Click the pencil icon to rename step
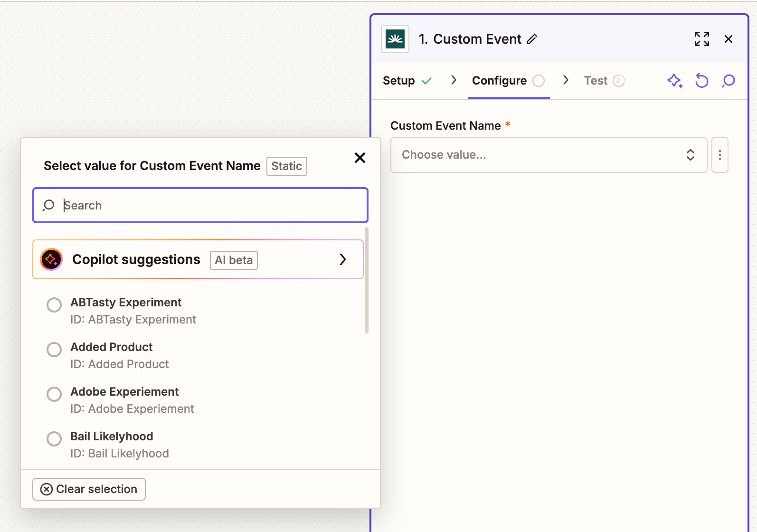The width and height of the screenshot is (757, 532). point(532,39)
